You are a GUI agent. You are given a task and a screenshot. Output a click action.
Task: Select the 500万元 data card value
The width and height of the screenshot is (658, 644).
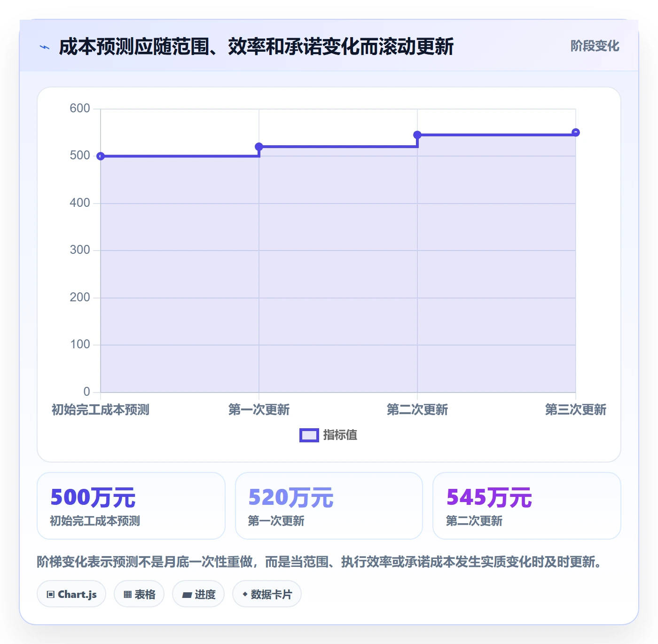pyautogui.click(x=93, y=497)
